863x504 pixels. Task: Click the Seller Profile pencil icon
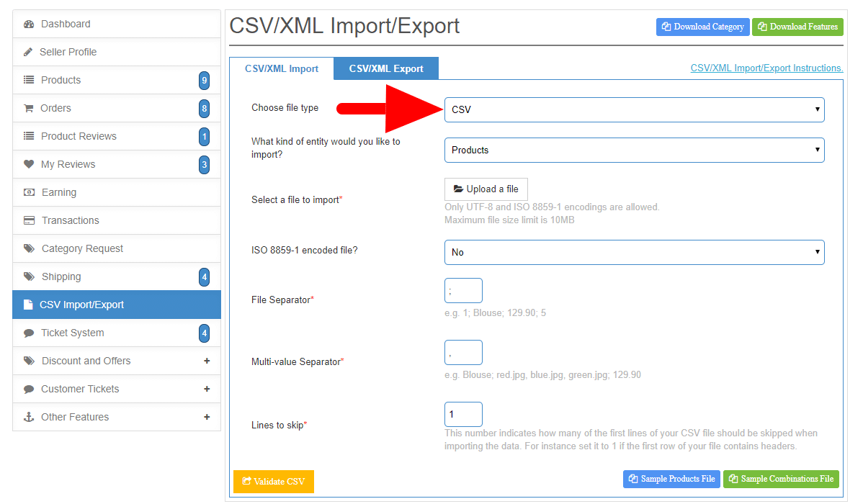click(x=28, y=53)
